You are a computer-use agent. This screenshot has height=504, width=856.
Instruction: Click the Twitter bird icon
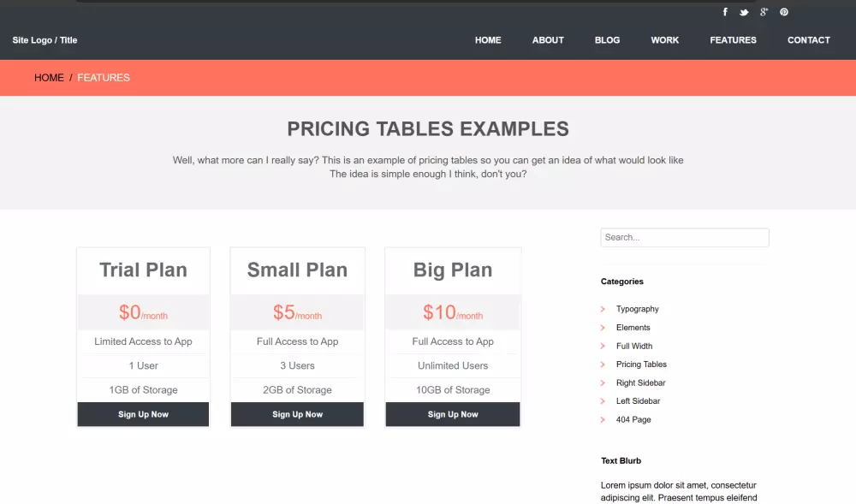click(744, 12)
